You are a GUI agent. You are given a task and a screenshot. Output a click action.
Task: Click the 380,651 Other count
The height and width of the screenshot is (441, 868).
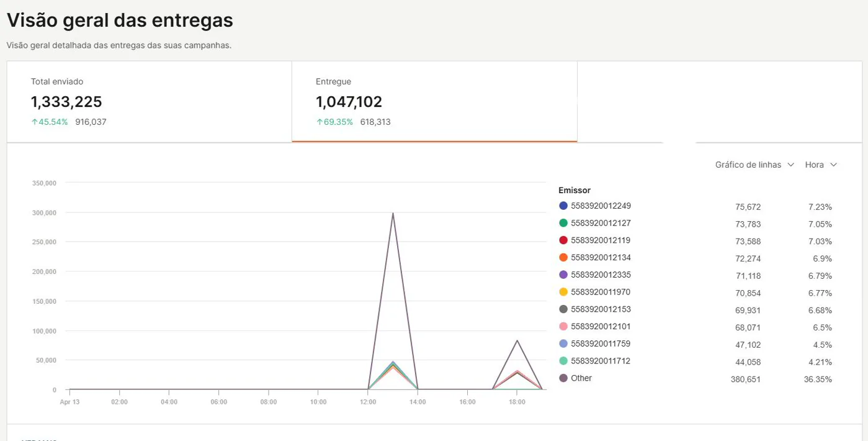click(746, 380)
